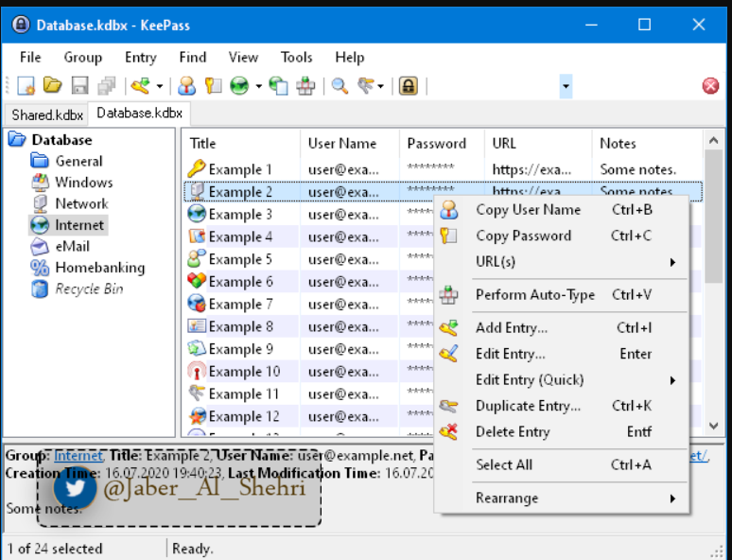
Task: Choose Edit Entry... in context menu
Action: tap(562, 354)
